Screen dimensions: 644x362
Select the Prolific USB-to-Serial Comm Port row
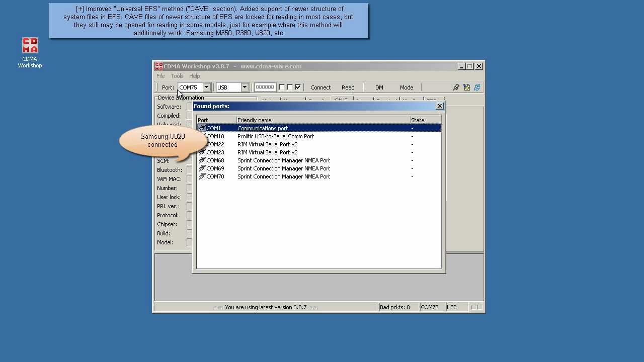coord(319,136)
